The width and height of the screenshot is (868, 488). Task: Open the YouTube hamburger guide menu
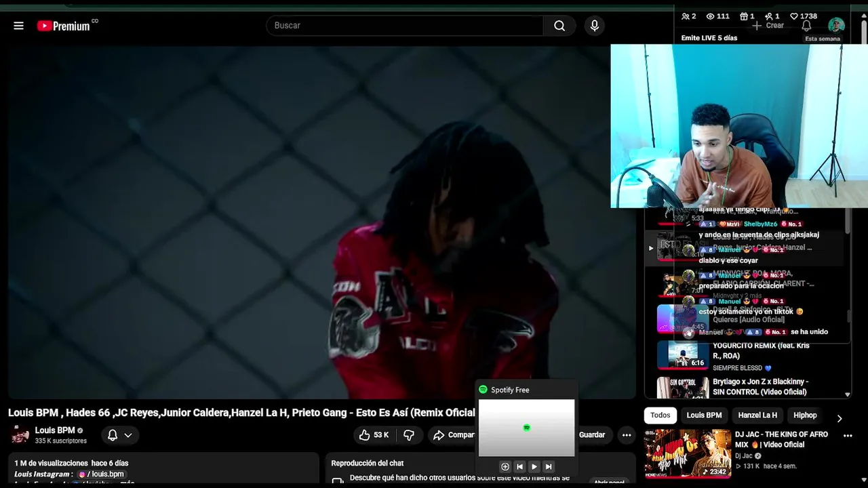pos(18,26)
